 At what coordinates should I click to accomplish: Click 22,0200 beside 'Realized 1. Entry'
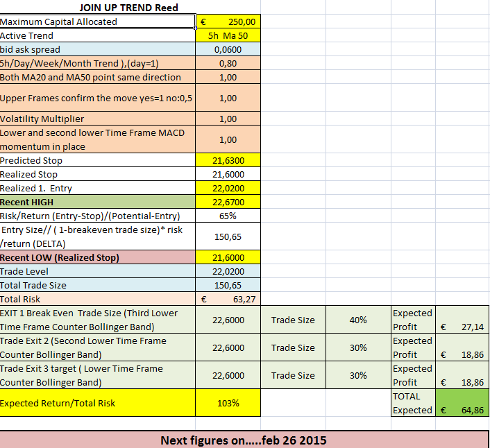(228, 188)
